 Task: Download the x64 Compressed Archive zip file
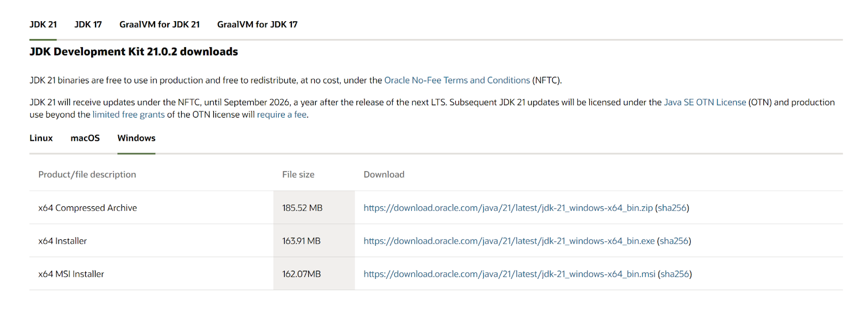pos(508,208)
